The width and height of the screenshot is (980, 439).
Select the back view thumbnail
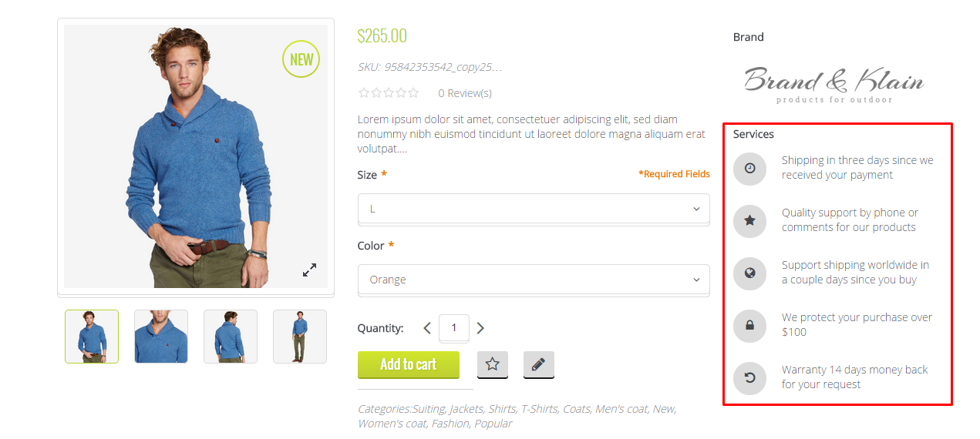point(231,337)
